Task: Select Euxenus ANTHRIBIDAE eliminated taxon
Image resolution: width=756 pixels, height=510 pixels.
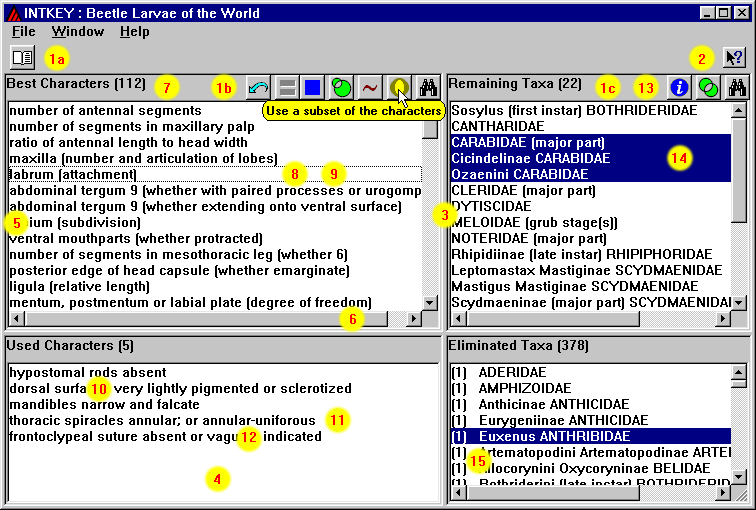Action: coord(591,436)
